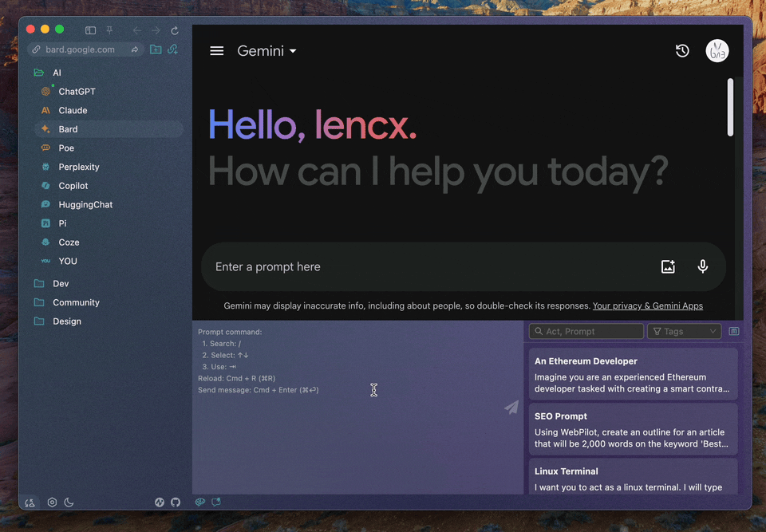The image size is (766, 532).
Task: Open the Gemini hamburger menu
Action: [217, 51]
